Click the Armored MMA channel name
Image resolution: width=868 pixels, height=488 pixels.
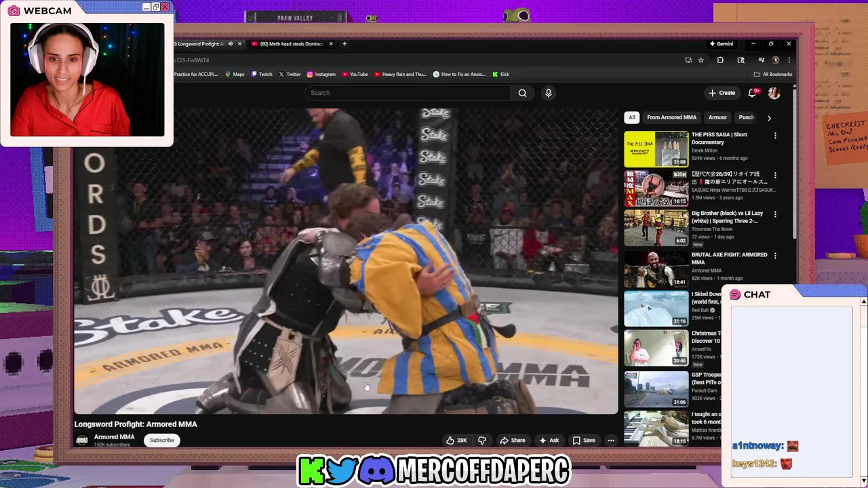click(115, 437)
